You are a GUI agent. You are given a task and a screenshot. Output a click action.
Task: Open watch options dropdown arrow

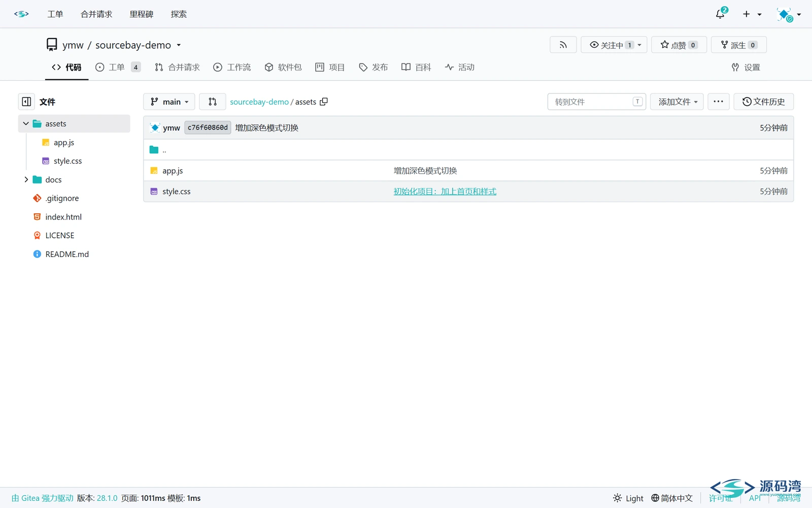pos(639,45)
